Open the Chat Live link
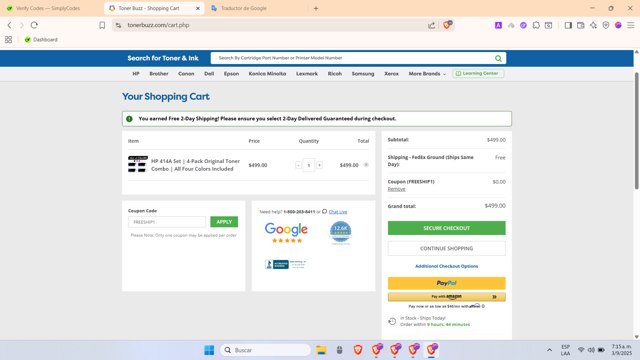Screen dimensions: 640x360 (338, 212)
